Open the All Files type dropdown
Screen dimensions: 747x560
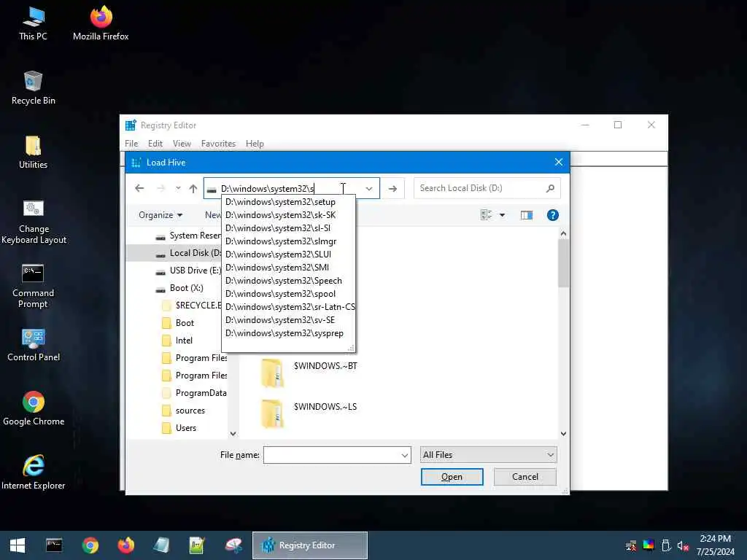coord(488,455)
